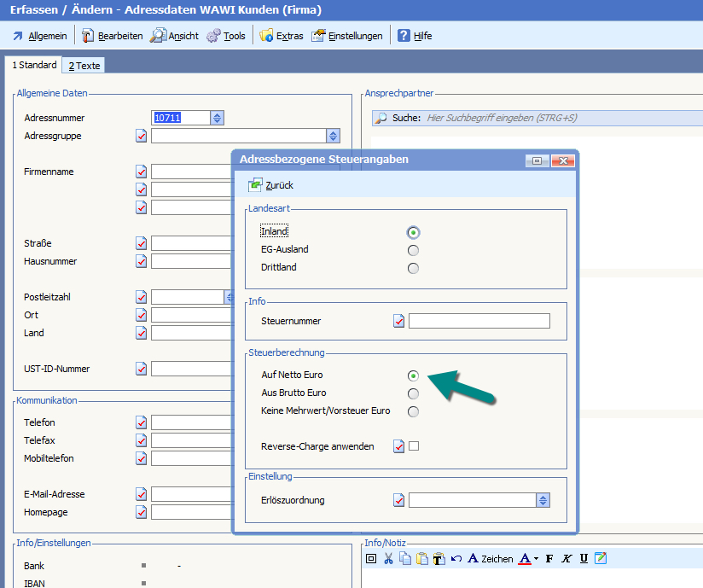Select EG-Ausland as Landesart
The width and height of the screenshot is (703, 588).
tap(413, 250)
